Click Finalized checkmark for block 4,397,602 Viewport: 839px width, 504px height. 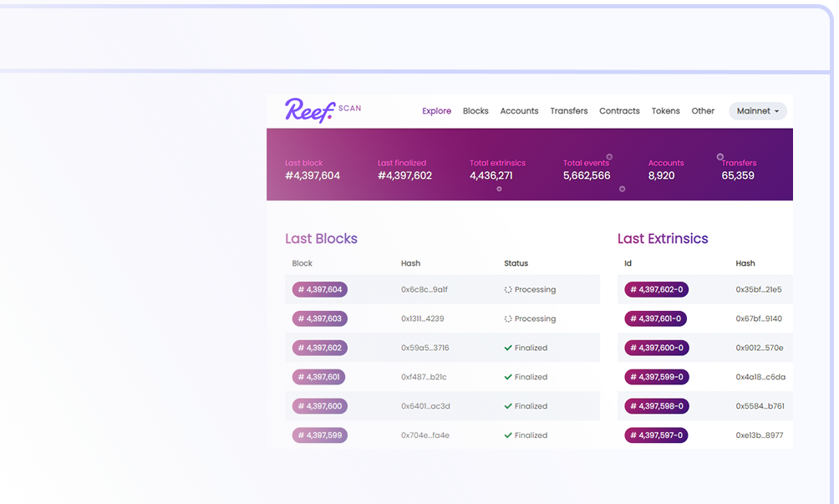point(508,348)
